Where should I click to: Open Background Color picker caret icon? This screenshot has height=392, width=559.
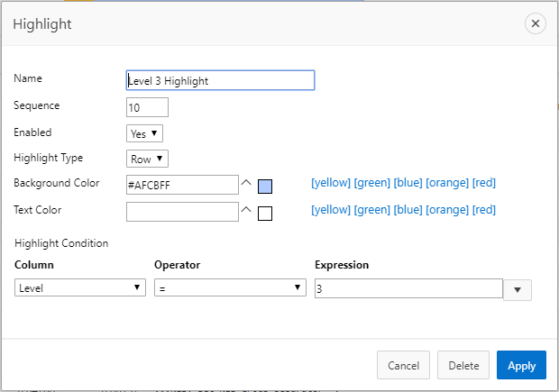point(246,183)
